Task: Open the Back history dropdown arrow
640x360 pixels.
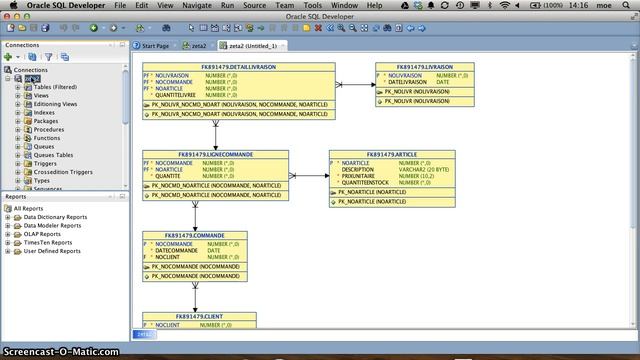Action: [104, 28]
